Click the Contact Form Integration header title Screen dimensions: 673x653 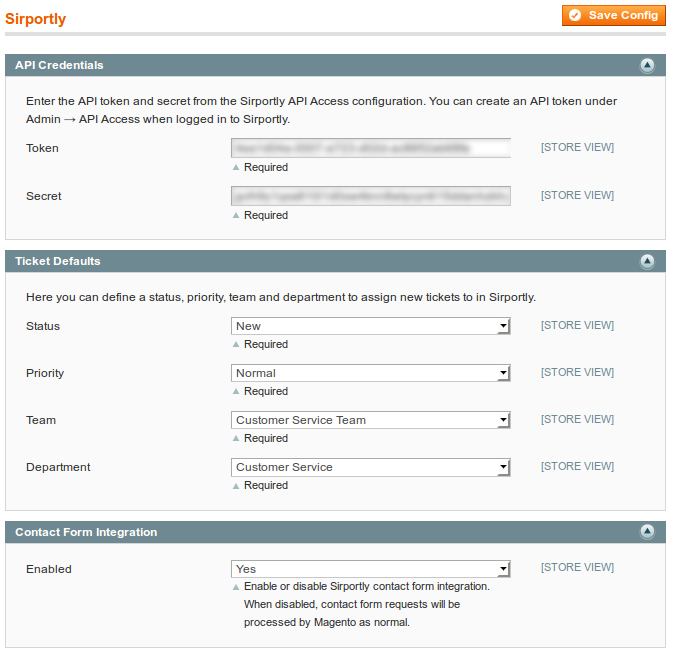click(86, 532)
